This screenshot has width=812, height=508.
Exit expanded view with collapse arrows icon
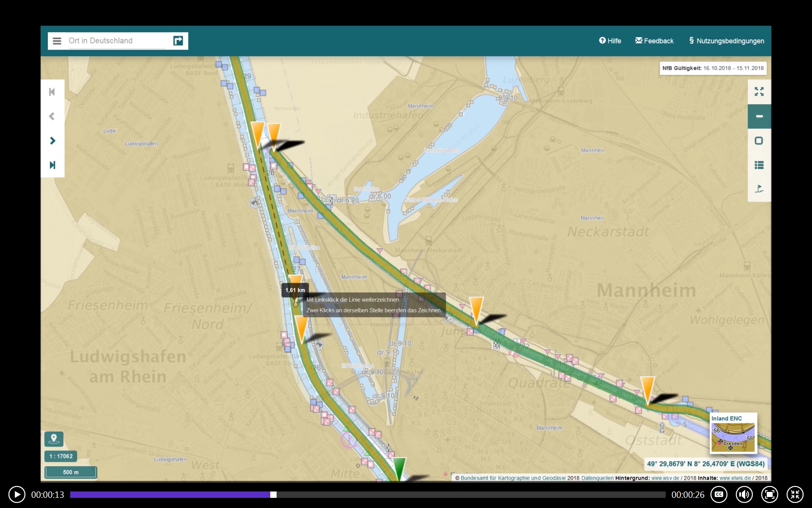coord(795,494)
